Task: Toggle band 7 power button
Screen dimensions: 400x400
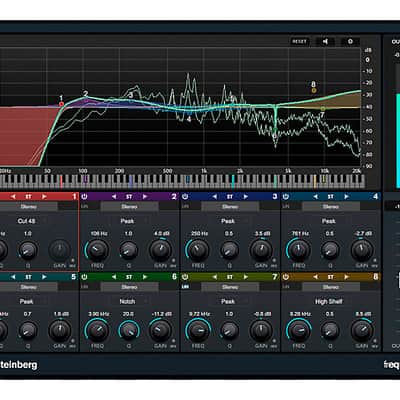Action: point(185,277)
